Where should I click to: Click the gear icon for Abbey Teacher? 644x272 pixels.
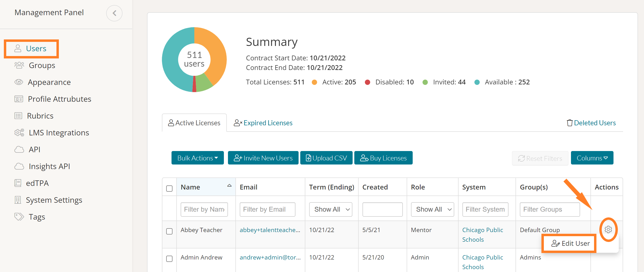point(608,229)
